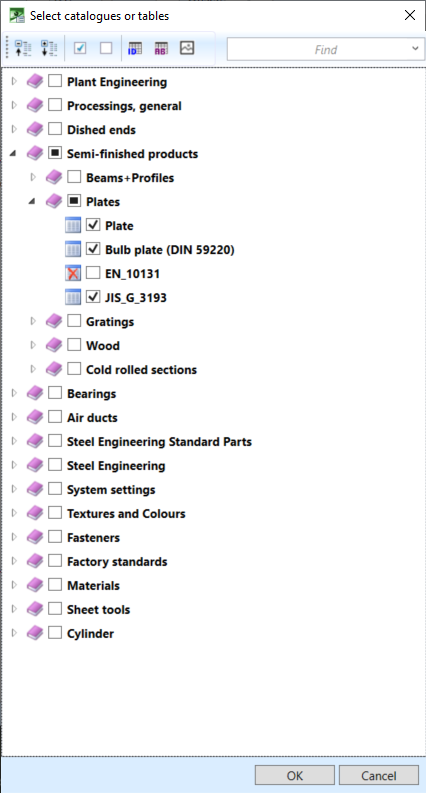Expand the Wood node
This screenshot has height=793, width=426.
33,345
